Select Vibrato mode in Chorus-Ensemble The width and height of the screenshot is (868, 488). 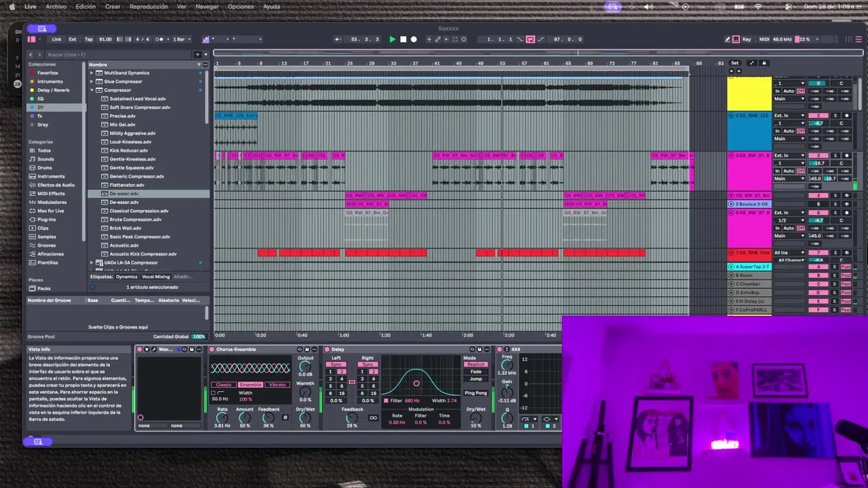coord(277,384)
